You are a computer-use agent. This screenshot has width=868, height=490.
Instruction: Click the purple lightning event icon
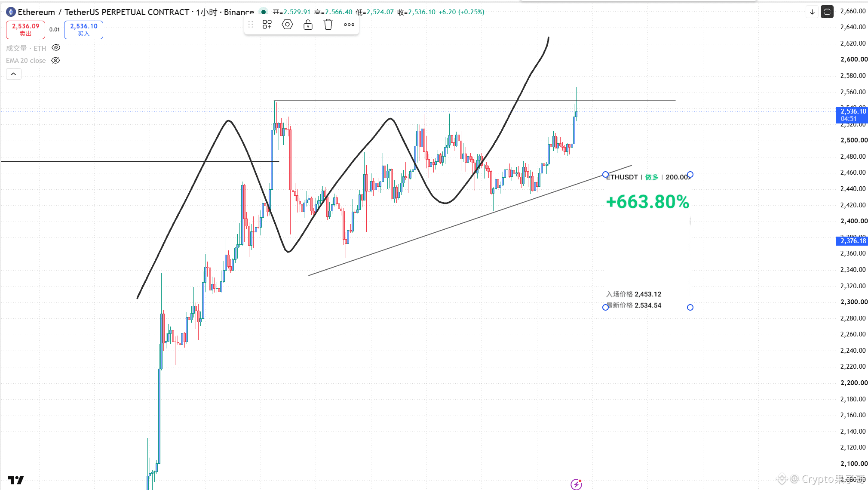[x=576, y=484]
